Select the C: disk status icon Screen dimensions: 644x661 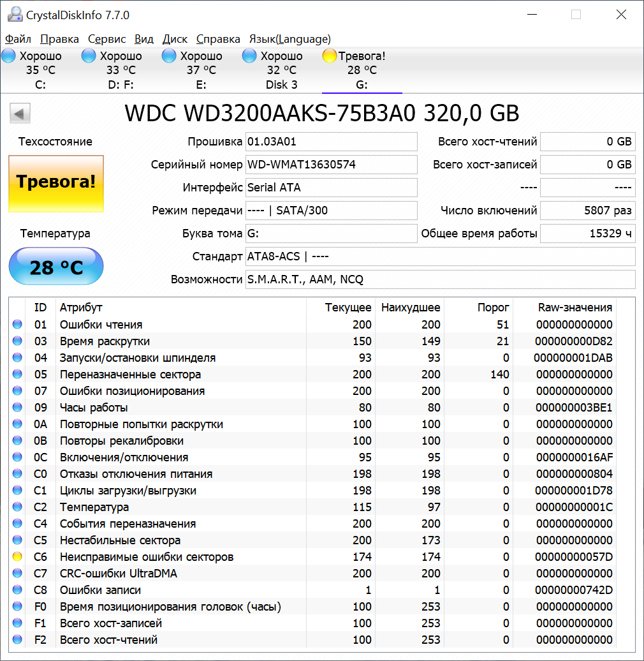click(8, 56)
